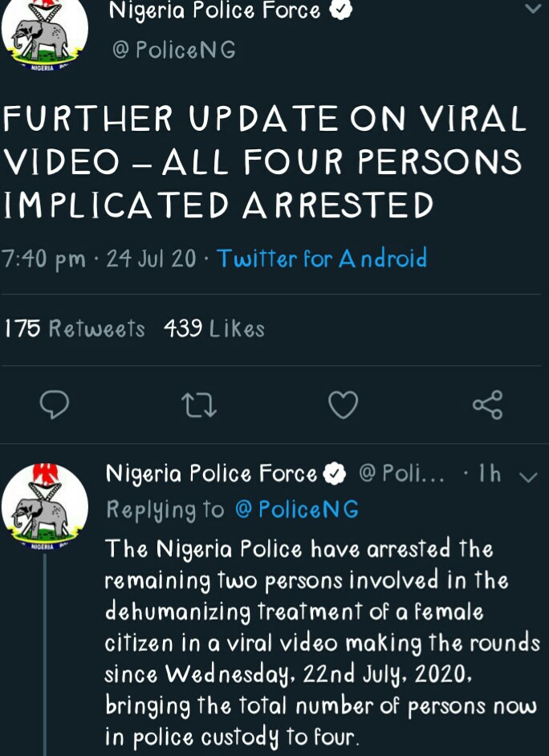This screenshot has width=549, height=756.
Task: Tap the share icon
Action: [x=487, y=404]
